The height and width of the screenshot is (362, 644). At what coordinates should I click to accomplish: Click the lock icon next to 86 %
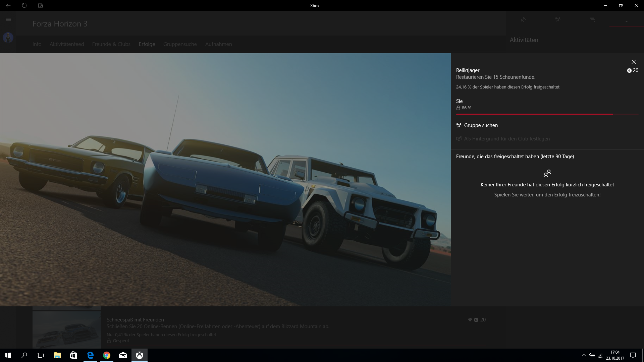tap(458, 108)
